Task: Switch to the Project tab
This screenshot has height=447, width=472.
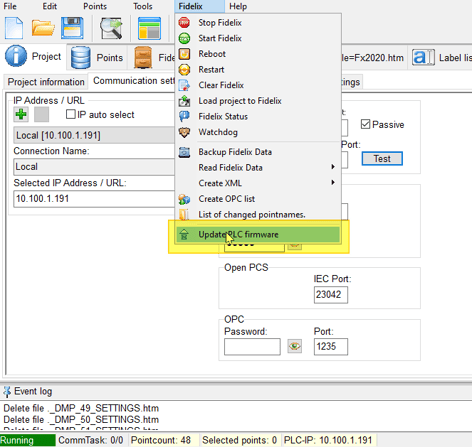Action: [33, 57]
